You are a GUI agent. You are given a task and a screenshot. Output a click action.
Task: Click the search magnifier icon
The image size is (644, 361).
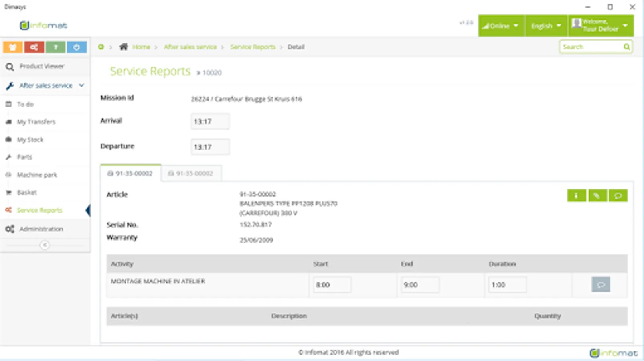626,47
